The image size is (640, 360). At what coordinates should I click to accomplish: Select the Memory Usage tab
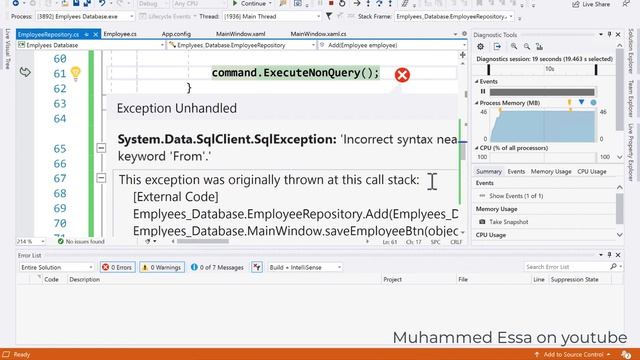[x=551, y=171]
